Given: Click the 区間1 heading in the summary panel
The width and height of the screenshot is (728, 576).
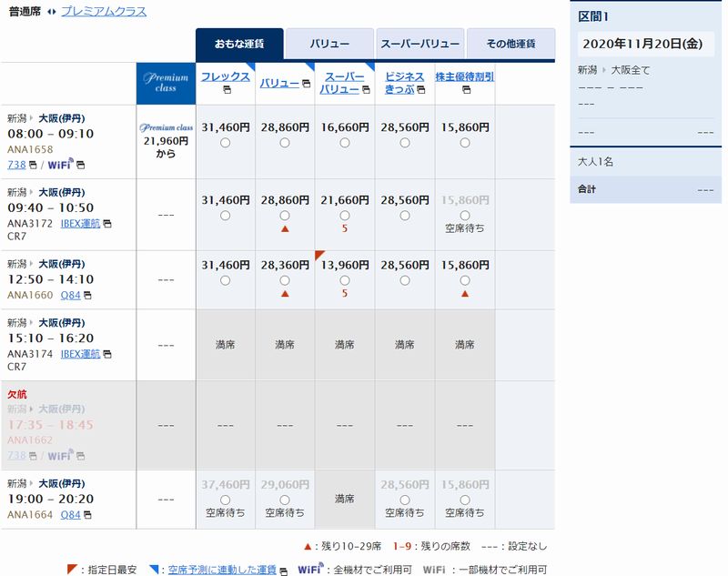Looking at the screenshot, I should point(593,16).
